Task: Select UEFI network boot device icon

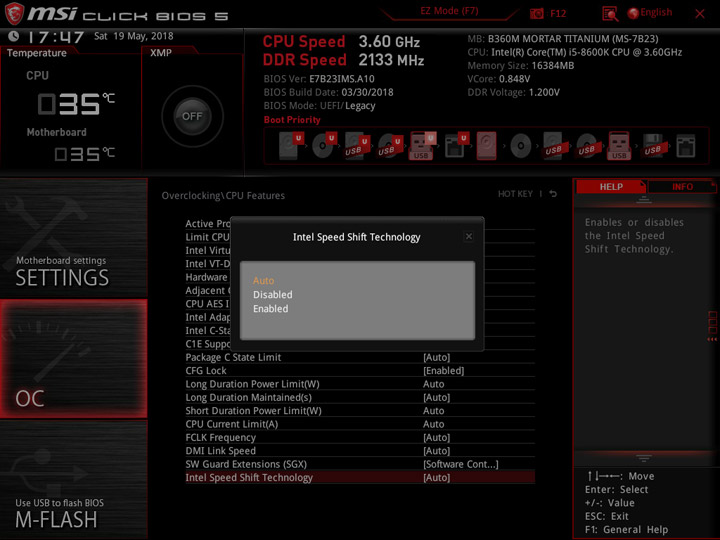Action: click(x=456, y=146)
